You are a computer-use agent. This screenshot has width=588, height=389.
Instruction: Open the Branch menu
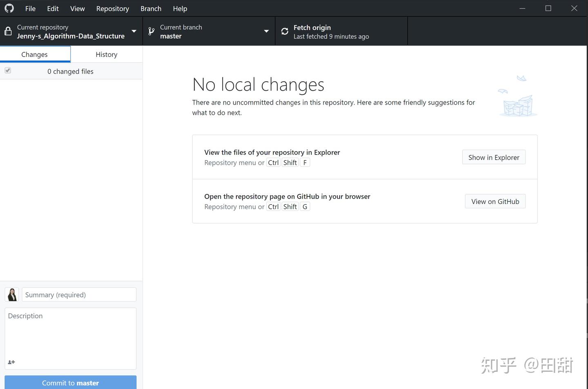151,8
